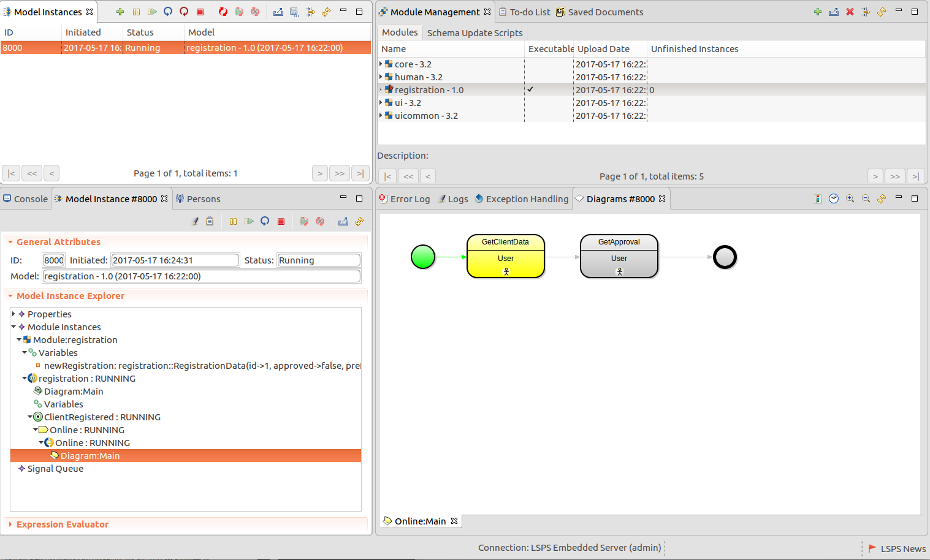This screenshot has height=560, width=930.
Task: Select the GetClientData task node
Action: [x=506, y=256]
